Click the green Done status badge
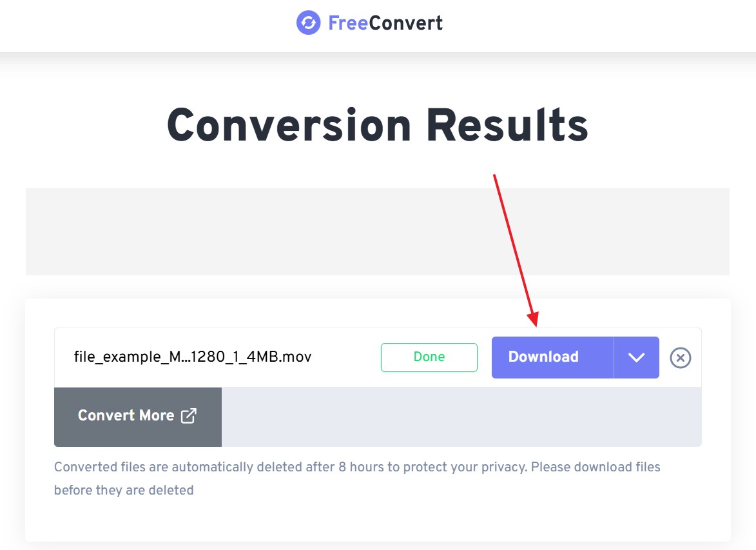The height and width of the screenshot is (550, 756). [429, 357]
